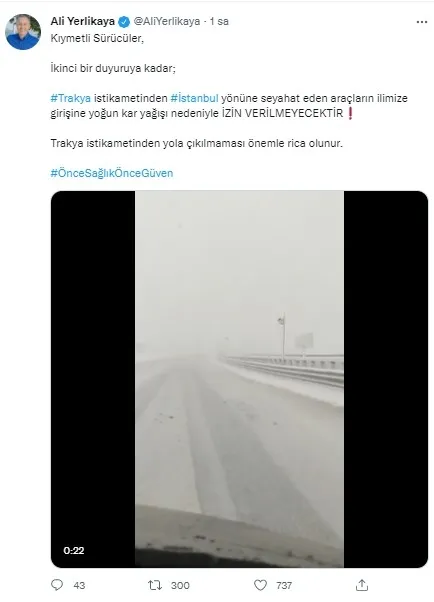The height and width of the screenshot is (602, 434).
Task: Click the 300 retweets count
Action: pyautogui.click(x=180, y=585)
